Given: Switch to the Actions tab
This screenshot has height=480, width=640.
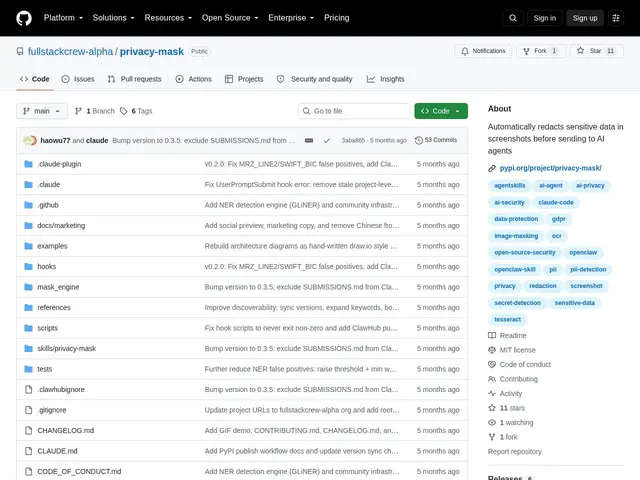Looking at the screenshot, I should coord(193,79).
